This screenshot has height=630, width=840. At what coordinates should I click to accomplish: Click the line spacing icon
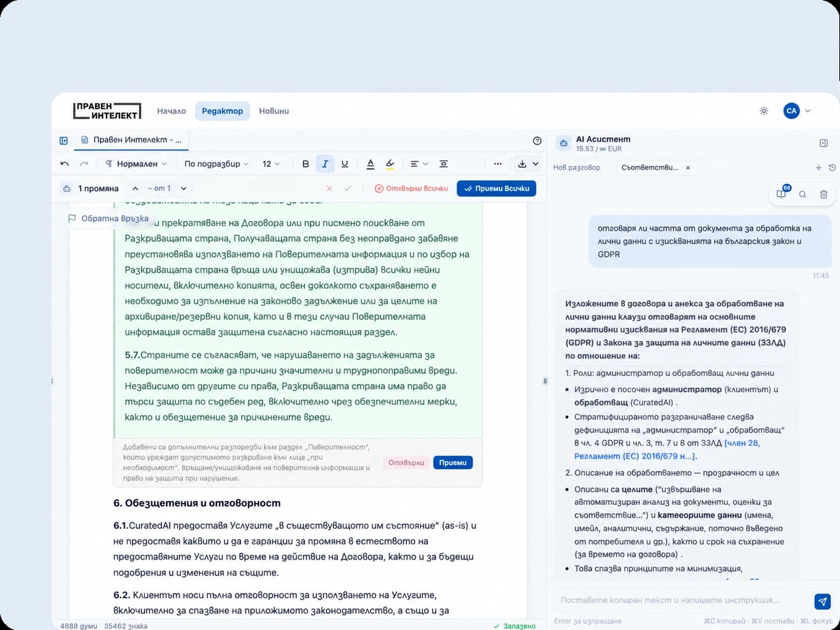(x=443, y=164)
